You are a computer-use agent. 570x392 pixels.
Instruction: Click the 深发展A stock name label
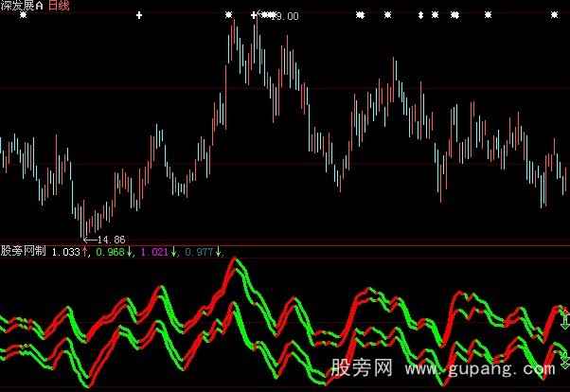click(22, 5)
